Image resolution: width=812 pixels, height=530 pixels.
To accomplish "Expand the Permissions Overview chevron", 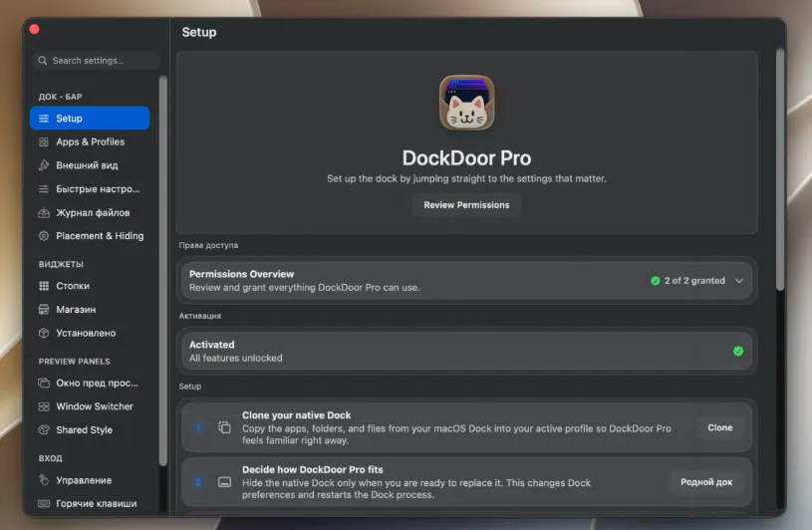I will point(739,281).
